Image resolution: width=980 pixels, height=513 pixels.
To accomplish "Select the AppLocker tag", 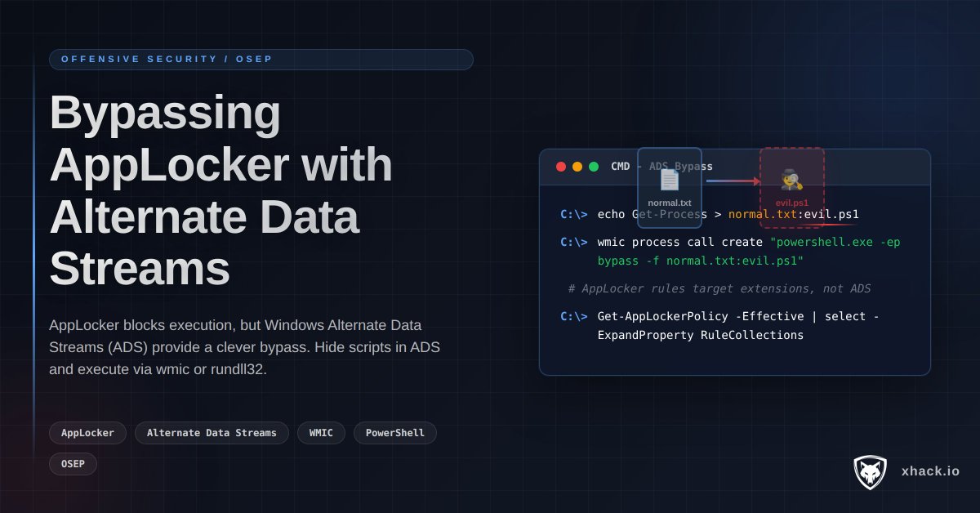I will point(87,433).
